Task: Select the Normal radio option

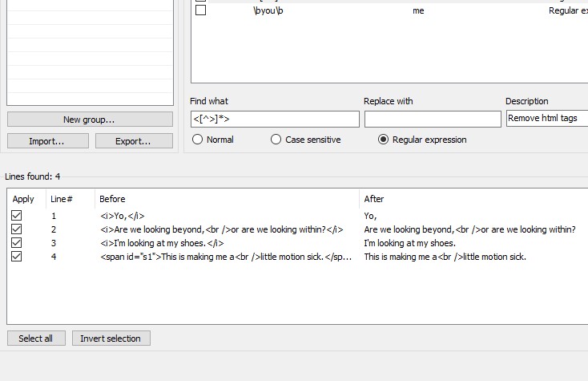Action: coord(198,140)
